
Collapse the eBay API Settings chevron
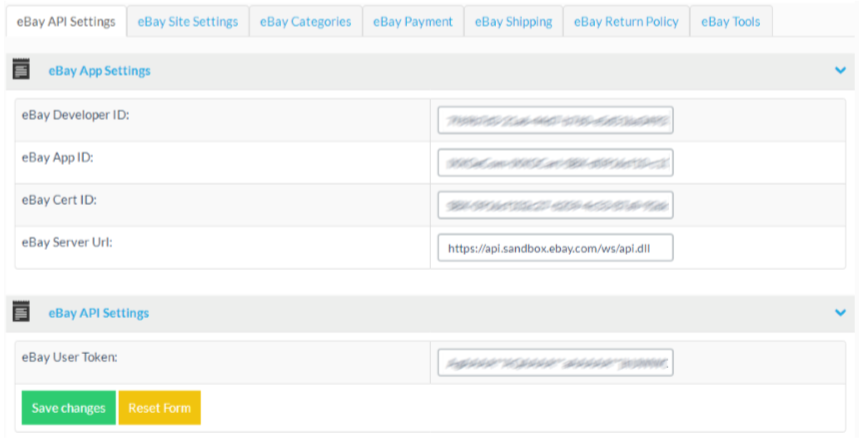[840, 313]
